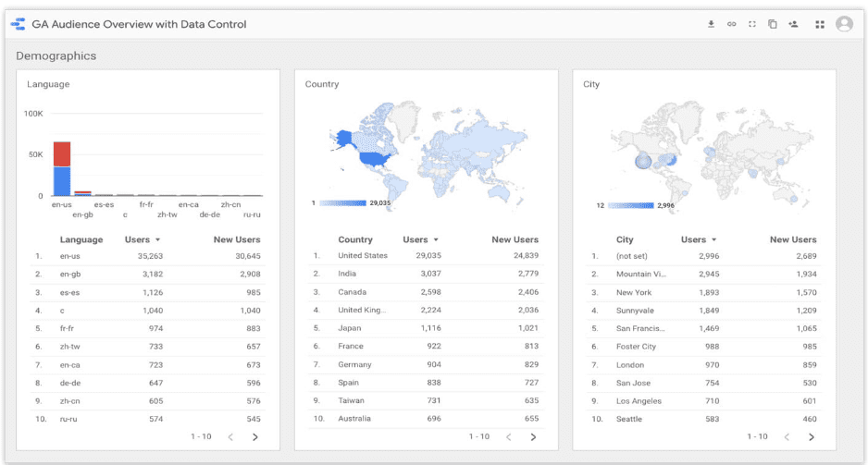Select France in Country table
The height and width of the screenshot is (465, 868).
pyautogui.click(x=427, y=346)
